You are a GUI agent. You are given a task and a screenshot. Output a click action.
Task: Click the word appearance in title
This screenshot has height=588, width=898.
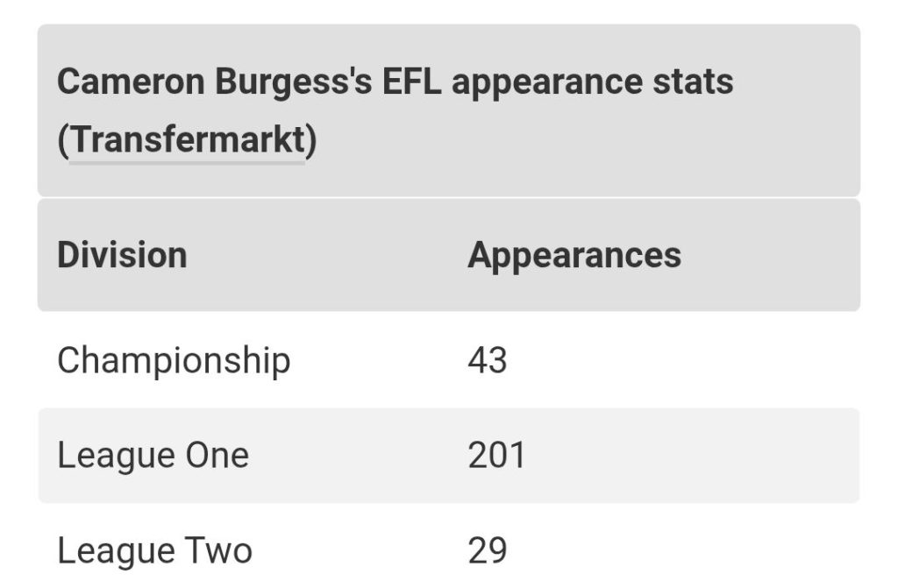tap(547, 83)
